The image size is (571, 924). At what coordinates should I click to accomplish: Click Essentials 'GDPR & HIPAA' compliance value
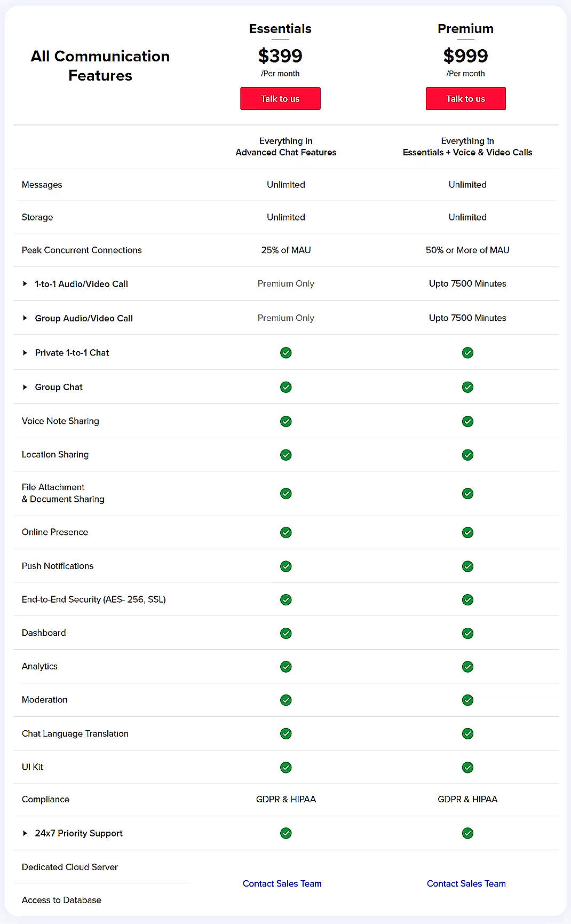pos(286,799)
